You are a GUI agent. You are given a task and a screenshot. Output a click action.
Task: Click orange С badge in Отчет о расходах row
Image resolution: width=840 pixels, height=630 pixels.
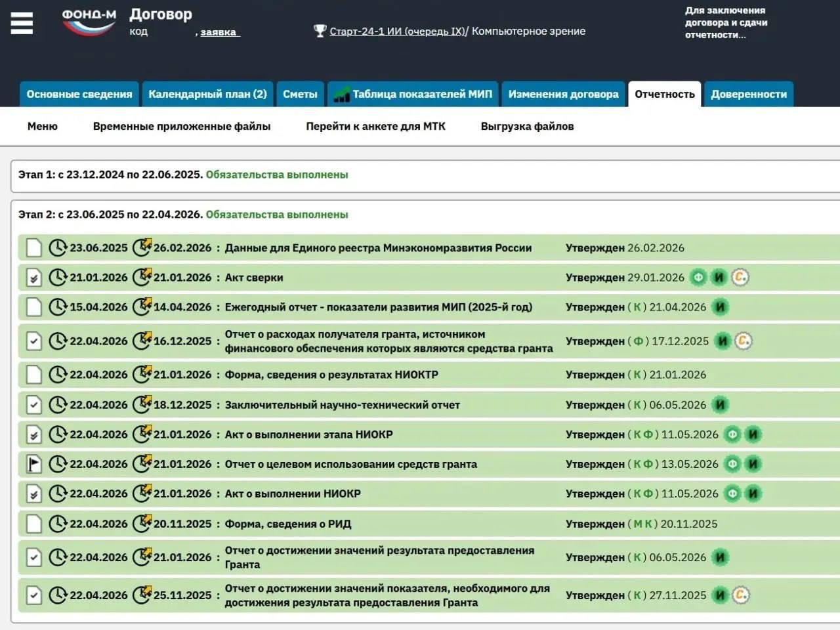(743, 341)
